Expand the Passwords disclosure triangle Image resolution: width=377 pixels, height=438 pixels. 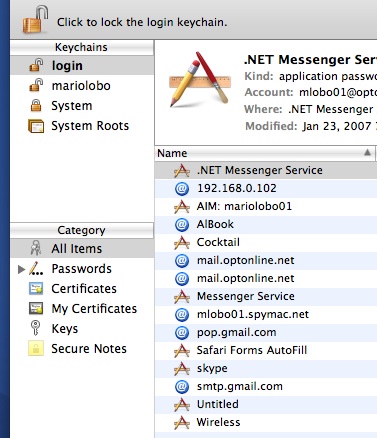(x=21, y=269)
